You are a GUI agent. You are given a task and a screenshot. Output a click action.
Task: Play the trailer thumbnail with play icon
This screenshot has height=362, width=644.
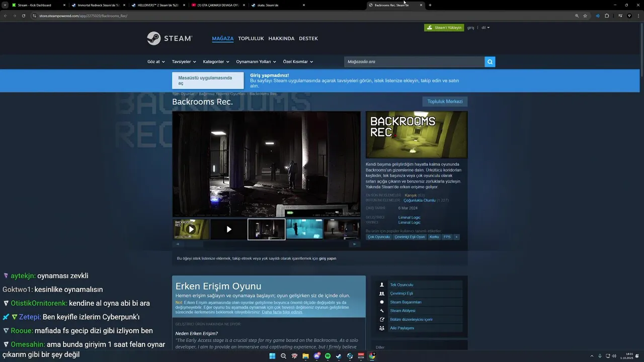pyautogui.click(x=229, y=229)
